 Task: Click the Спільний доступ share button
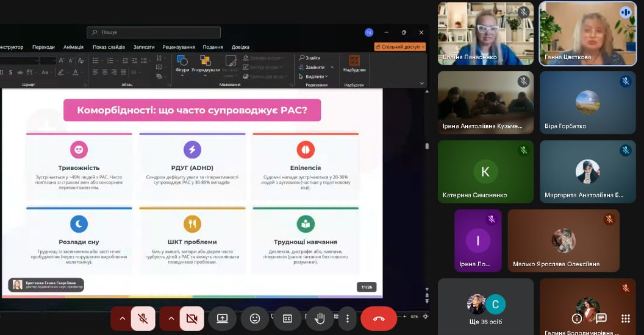point(399,47)
